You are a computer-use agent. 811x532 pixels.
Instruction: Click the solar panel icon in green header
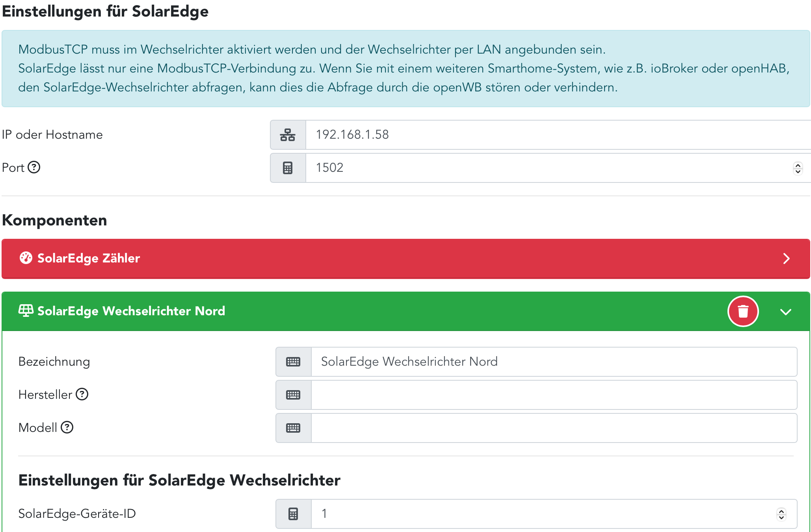(x=26, y=311)
